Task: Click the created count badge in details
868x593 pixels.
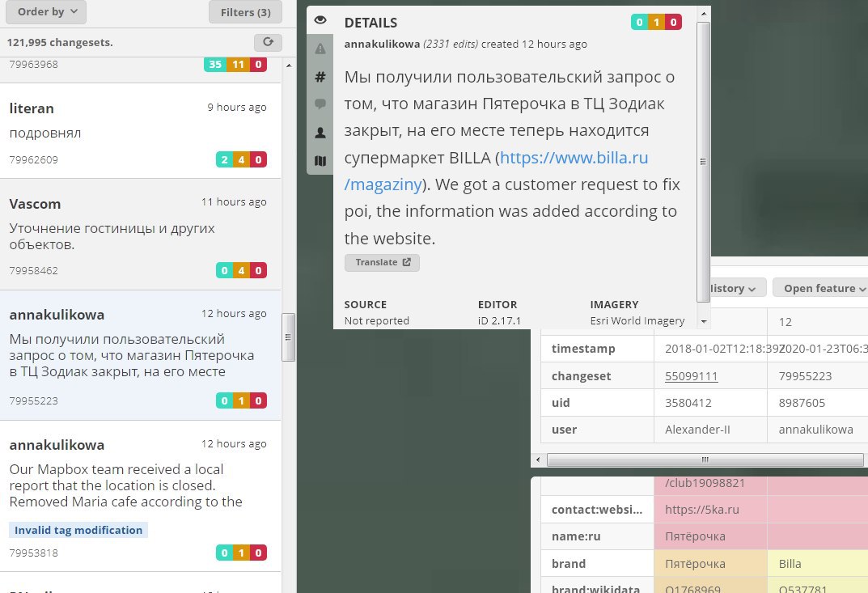Action: pos(639,22)
